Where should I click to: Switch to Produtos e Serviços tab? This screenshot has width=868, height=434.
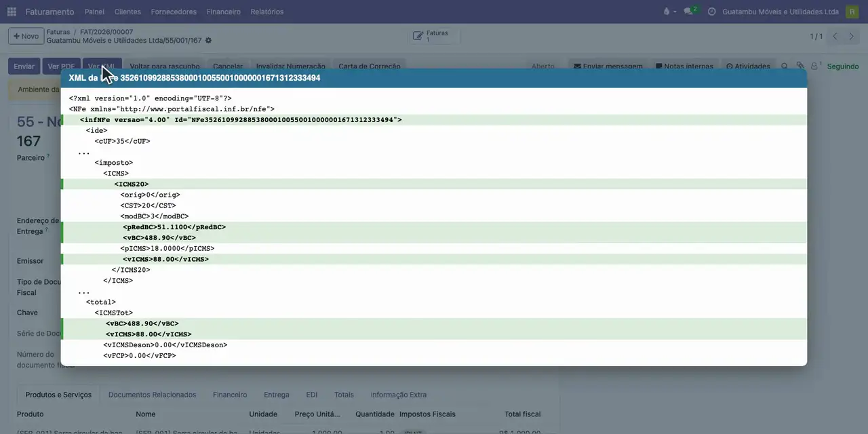coord(58,395)
